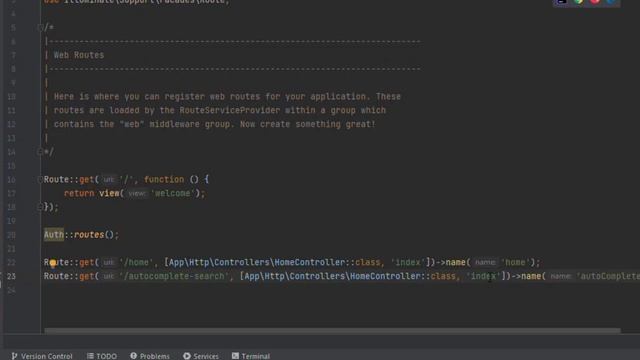The image size is (640, 360).
Task: Click fold marker at comment end on line 14
Action: (40, 152)
